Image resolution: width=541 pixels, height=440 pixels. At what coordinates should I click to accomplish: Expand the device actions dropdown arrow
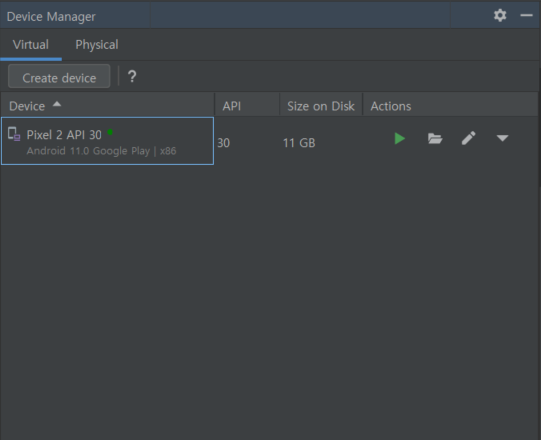pos(502,138)
